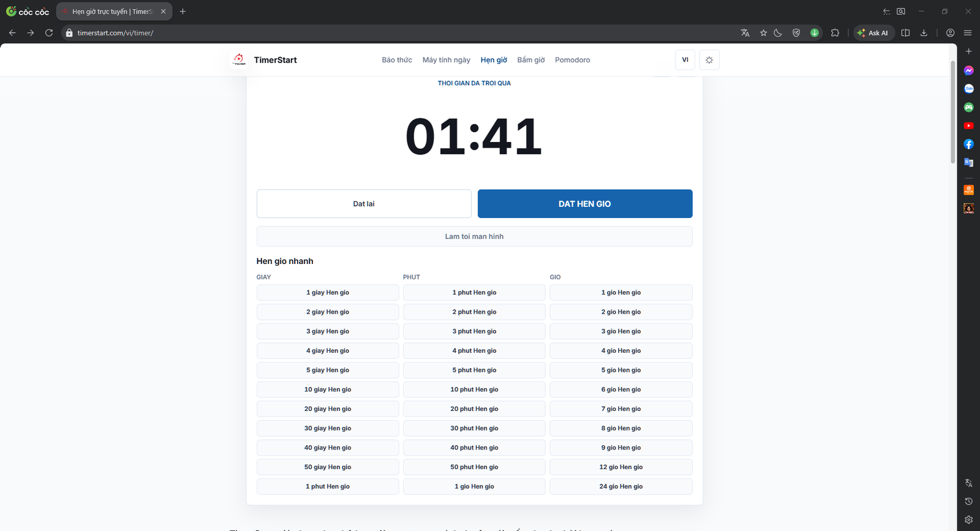Open Google Translate sidebar icon
980x531 pixels.
click(x=968, y=162)
